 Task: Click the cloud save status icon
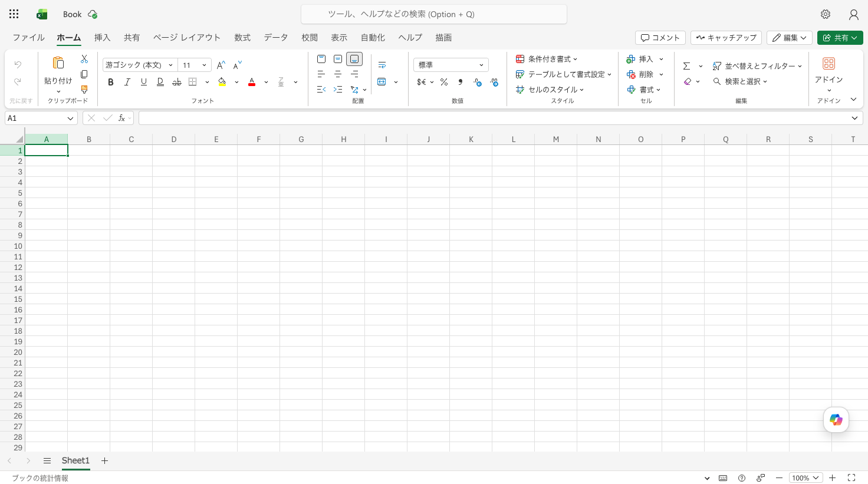point(93,14)
